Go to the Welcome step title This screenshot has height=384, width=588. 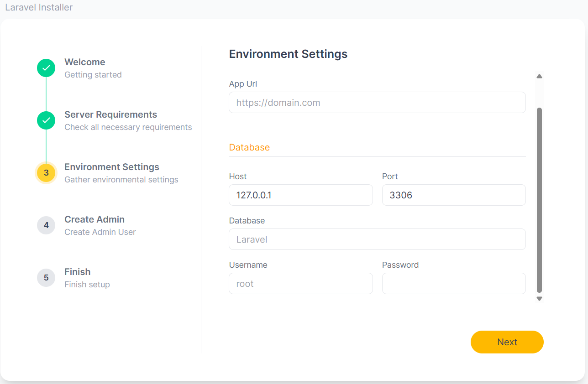click(x=85, y=62)
